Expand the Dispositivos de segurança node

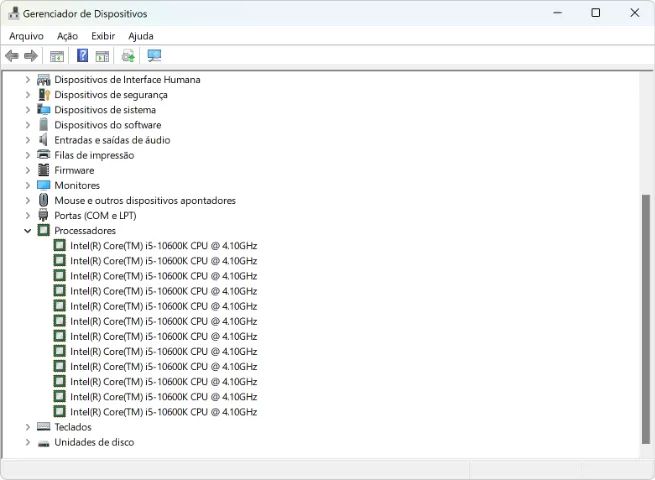pos(28,94)
